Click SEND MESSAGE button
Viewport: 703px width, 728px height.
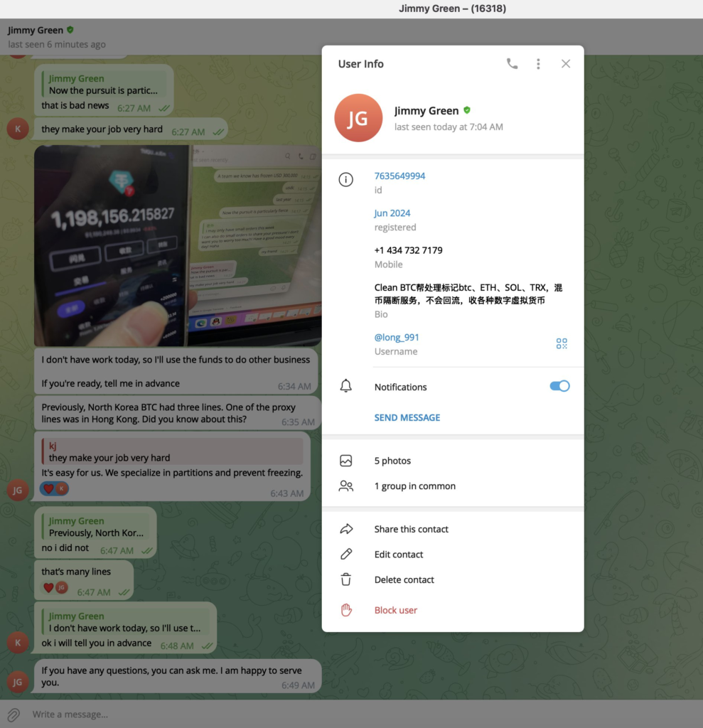click(407, 417)
